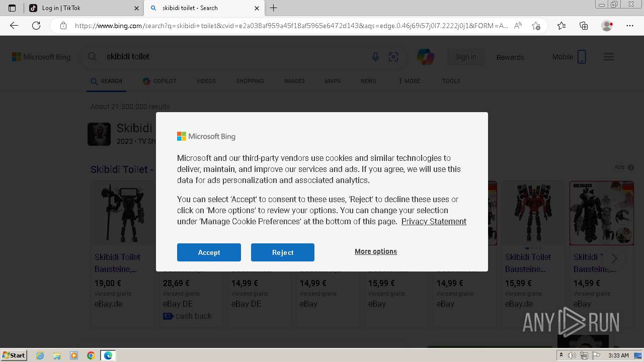Switch to the NEWS tab
Viewport: 644px width, 362px height.
368,81
